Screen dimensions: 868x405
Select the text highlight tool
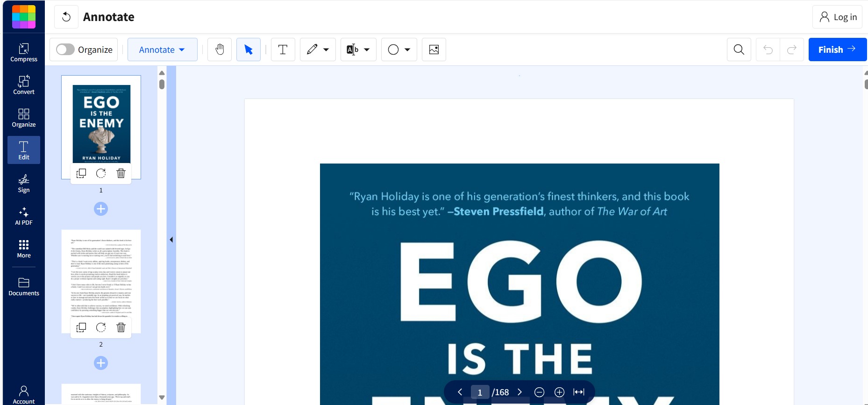[x=353, y=50]
